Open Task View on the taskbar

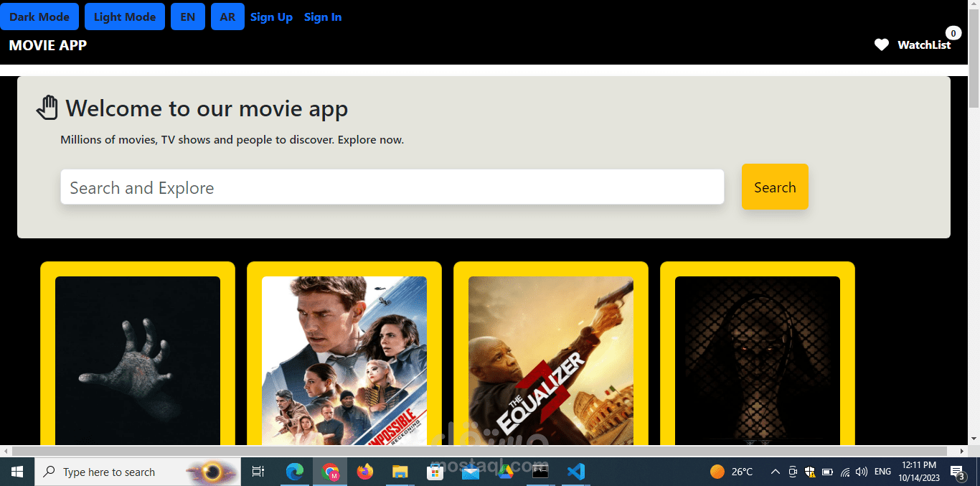[258, 472]
